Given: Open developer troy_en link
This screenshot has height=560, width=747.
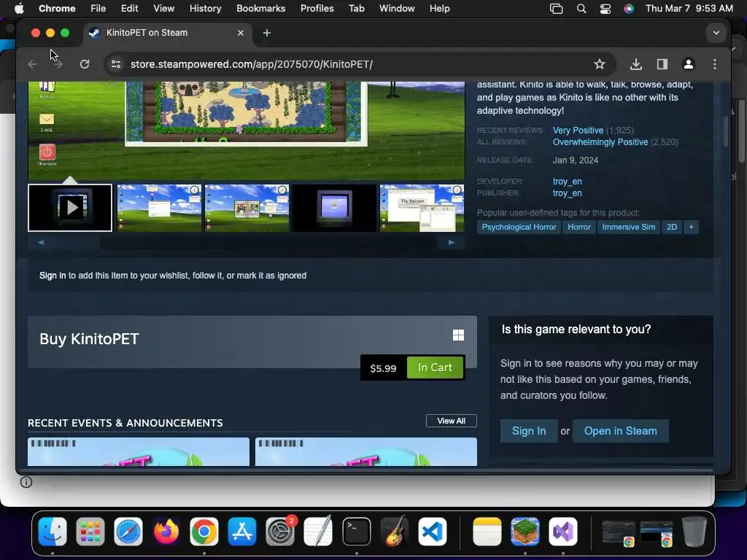Looking at the screenshot, I should point(567,182).
